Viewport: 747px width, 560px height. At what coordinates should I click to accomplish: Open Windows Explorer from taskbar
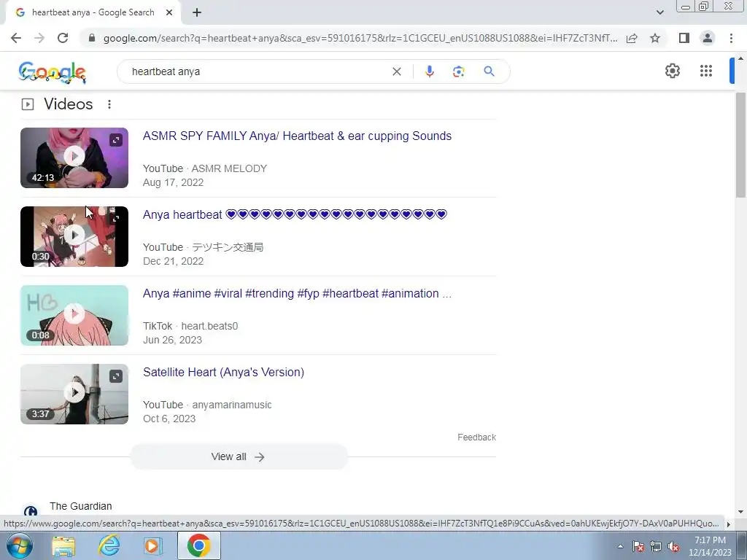(x=63, y=546)
